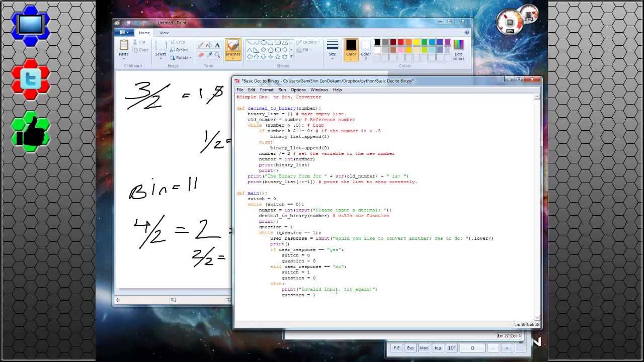Open Edit colors dialog
Screen dimensions: 644x362
click(x=459, y=50)
